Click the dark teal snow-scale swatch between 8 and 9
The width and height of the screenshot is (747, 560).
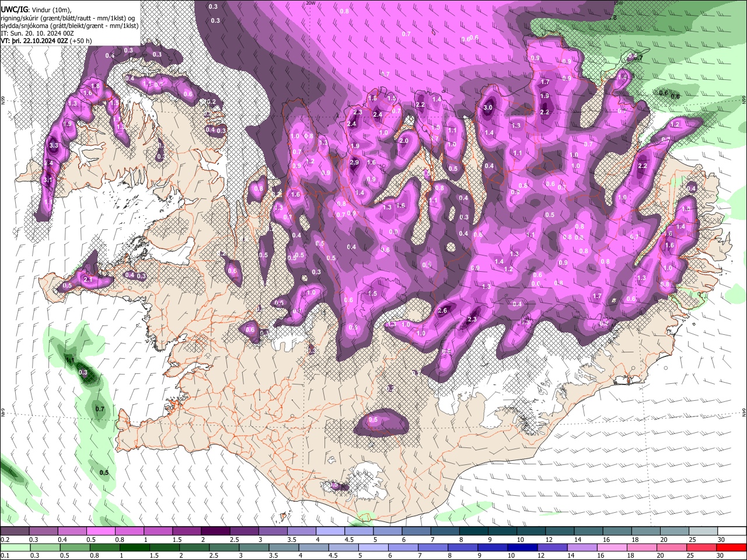[x=474, y=531]
